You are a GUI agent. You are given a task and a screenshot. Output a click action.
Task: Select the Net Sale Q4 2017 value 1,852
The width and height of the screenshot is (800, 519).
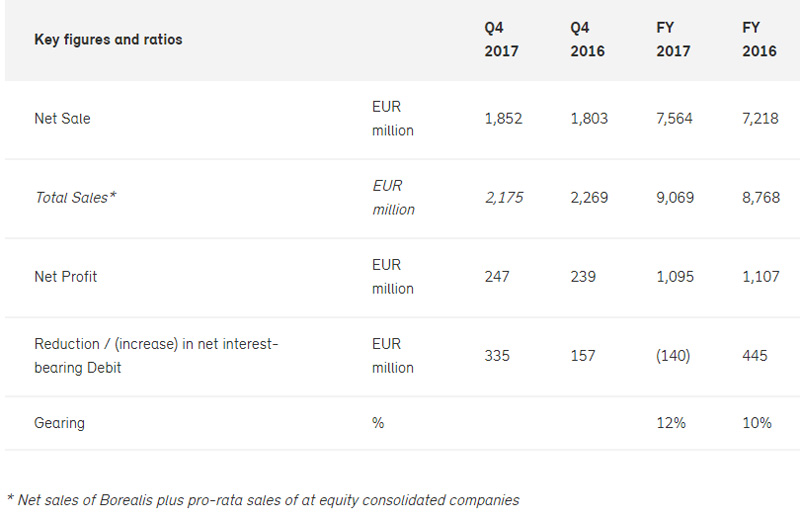point(504,118)
